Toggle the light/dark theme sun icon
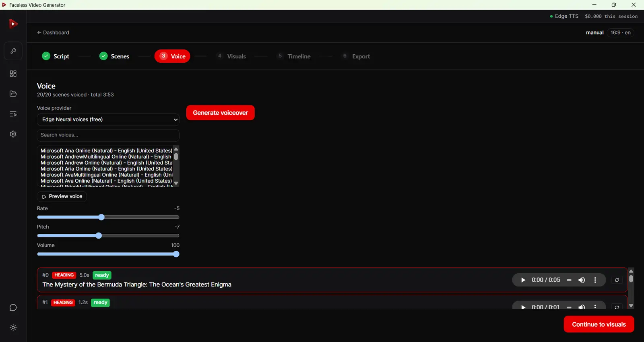 click(13, 328)
